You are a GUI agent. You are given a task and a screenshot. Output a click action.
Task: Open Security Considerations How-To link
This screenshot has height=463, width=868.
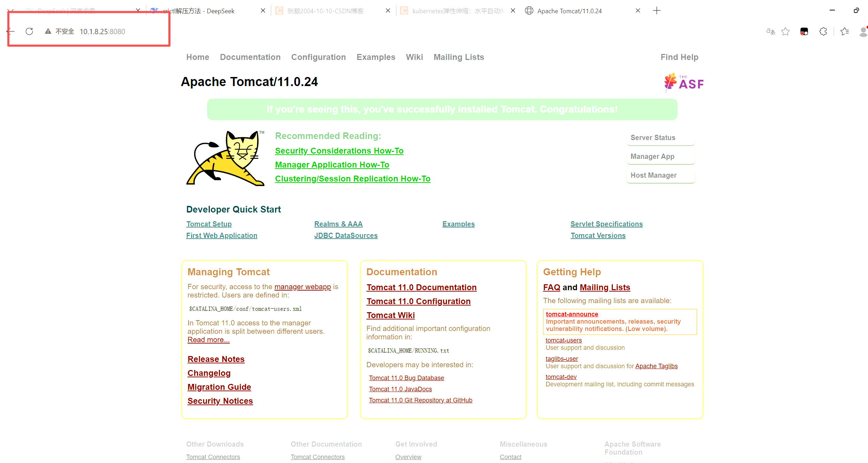point(339,151)
